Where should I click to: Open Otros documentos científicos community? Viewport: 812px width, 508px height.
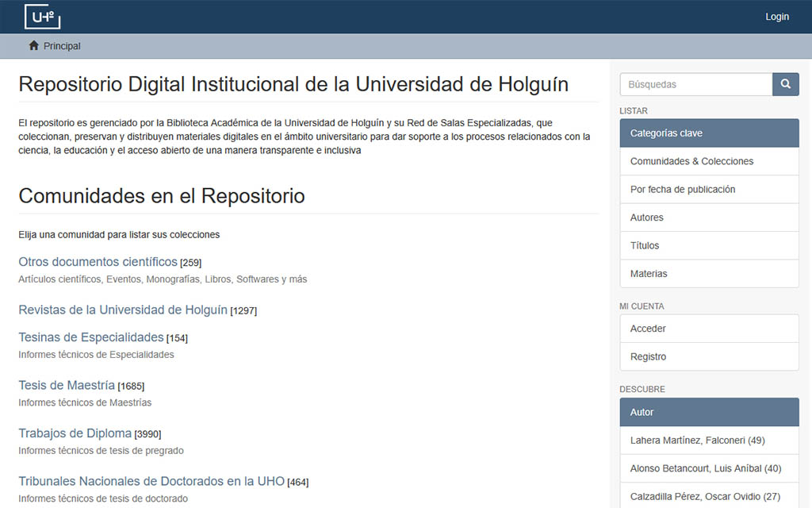tap(98, 262)
